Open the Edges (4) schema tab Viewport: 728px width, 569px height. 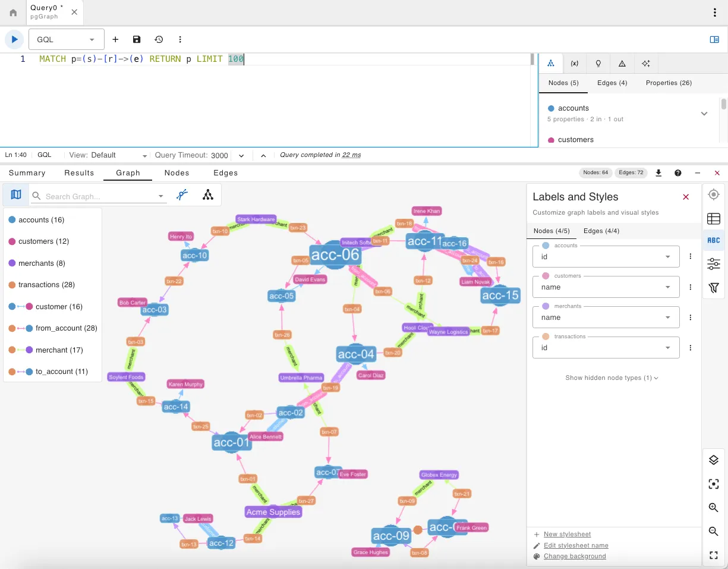(612, 83)
